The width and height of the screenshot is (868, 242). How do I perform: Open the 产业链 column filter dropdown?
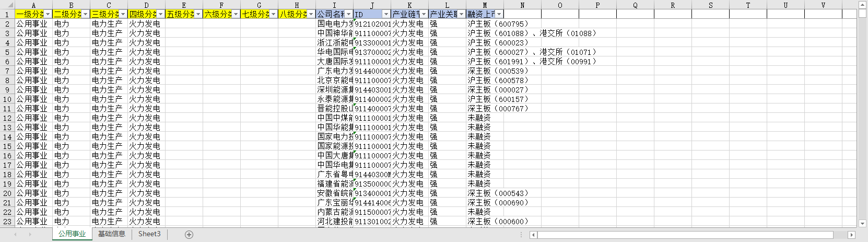click(424, 14)
